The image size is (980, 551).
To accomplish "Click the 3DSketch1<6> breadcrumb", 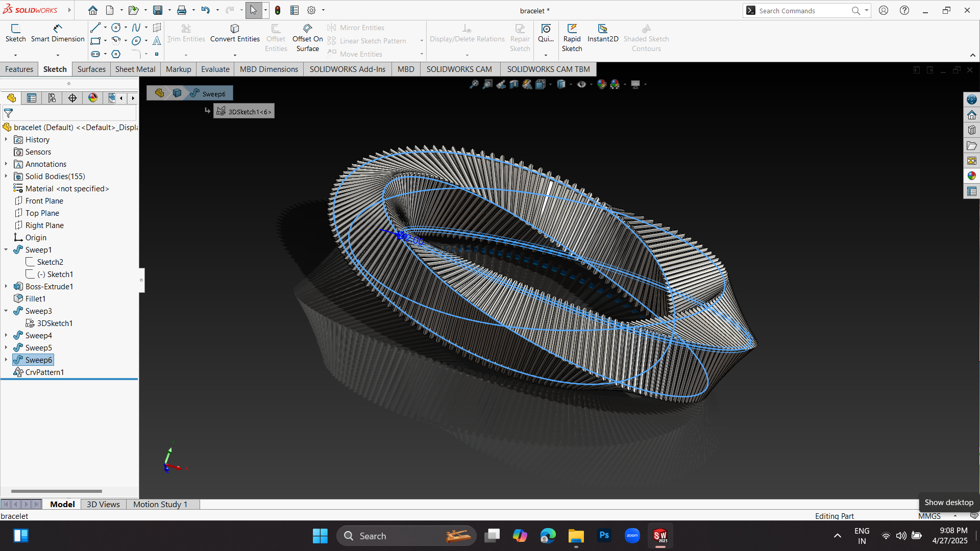I will [x=244, y=111].
